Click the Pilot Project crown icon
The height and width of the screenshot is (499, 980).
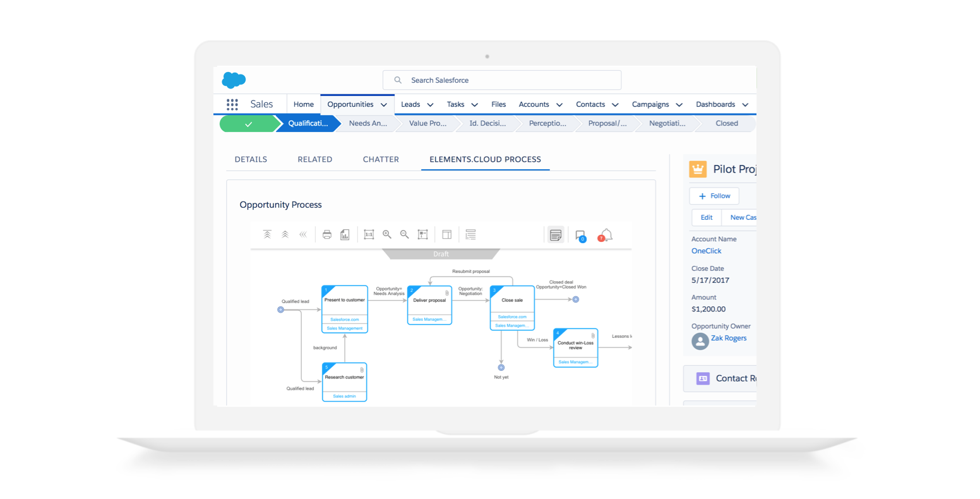pos(698,169)
